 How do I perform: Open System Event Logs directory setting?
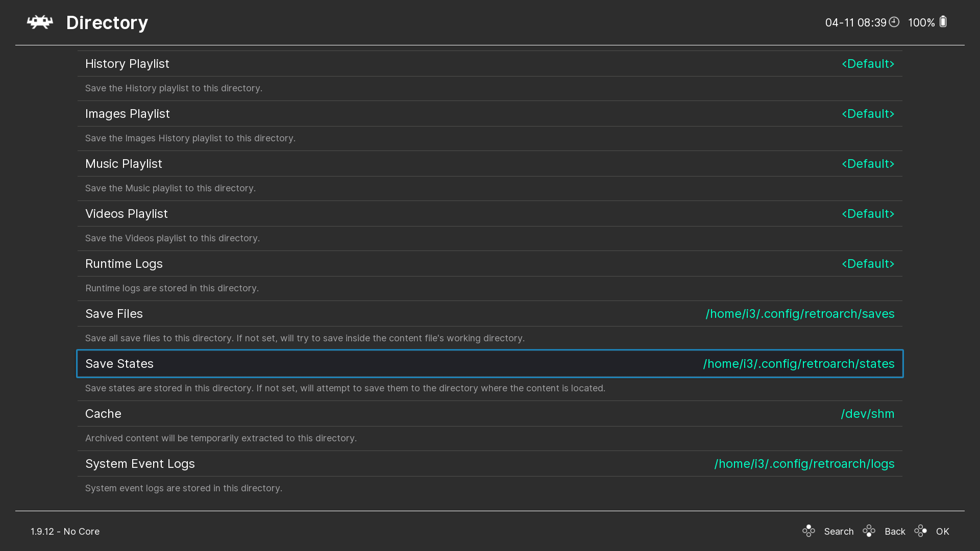click(140, 464)
